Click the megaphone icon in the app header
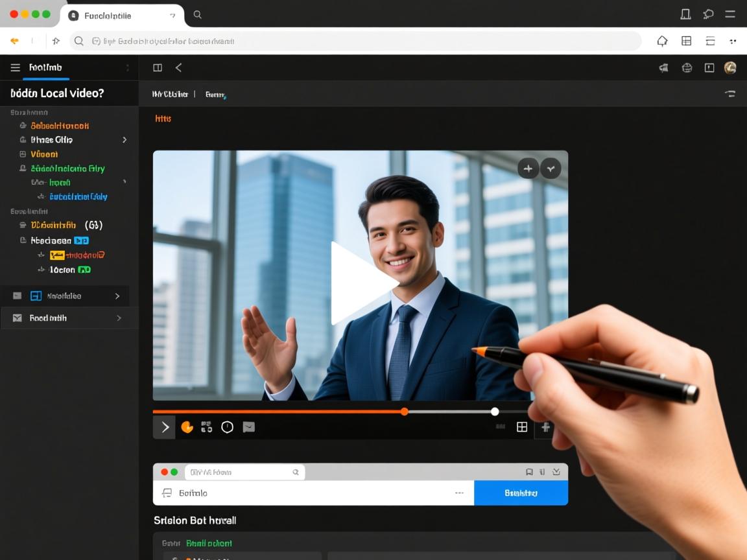747x560 pixels. click(663, 67)
